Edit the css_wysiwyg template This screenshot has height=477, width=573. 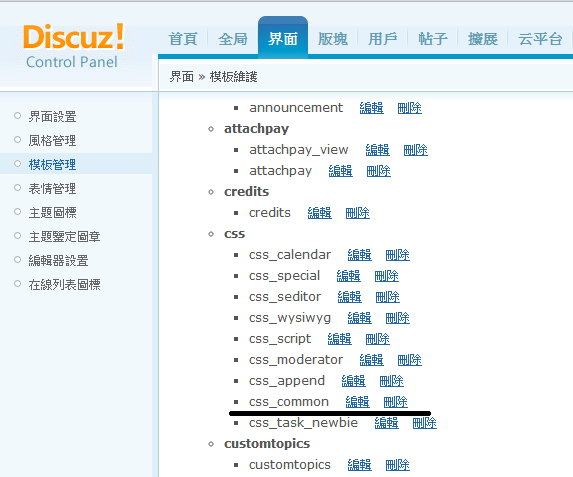point(359,318)
